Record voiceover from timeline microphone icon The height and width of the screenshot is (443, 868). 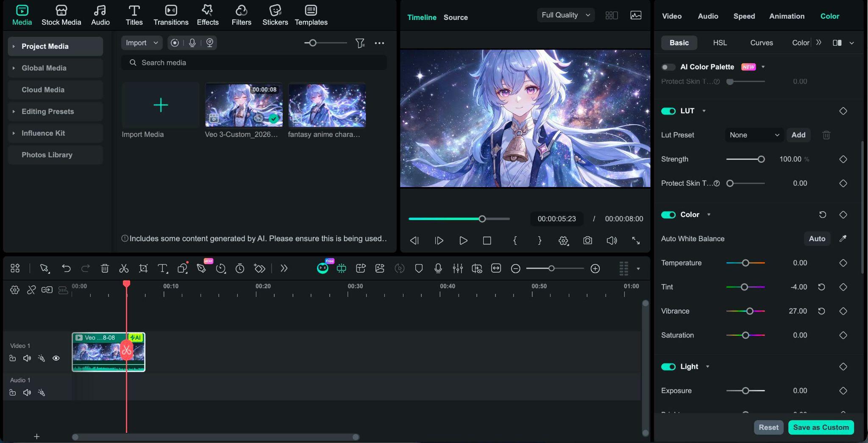[438, 268]
